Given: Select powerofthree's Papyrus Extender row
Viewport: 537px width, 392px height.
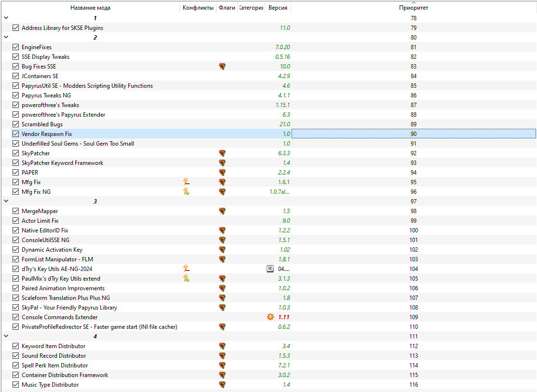Looking at the screenshot, I should coord(268,114).
